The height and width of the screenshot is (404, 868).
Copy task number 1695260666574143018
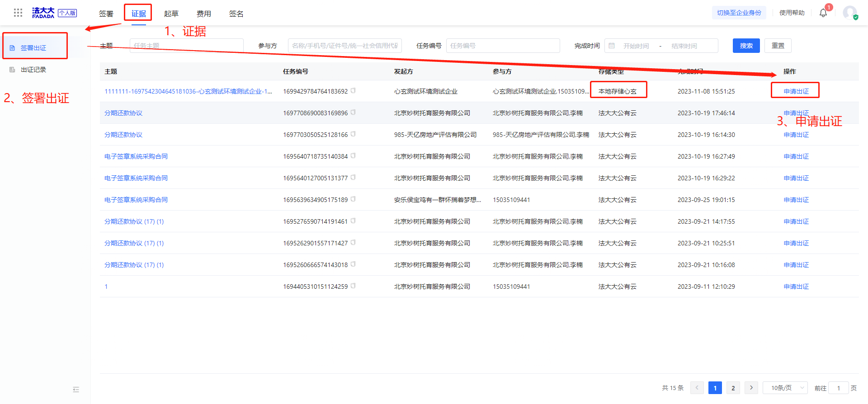click(x=353, y=264)
